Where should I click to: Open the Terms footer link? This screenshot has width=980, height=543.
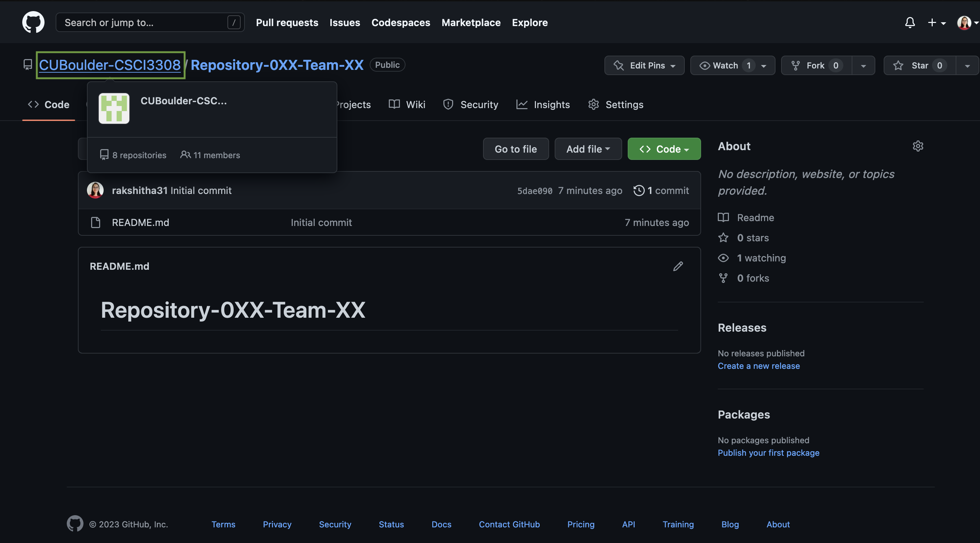tap(223, 524)
